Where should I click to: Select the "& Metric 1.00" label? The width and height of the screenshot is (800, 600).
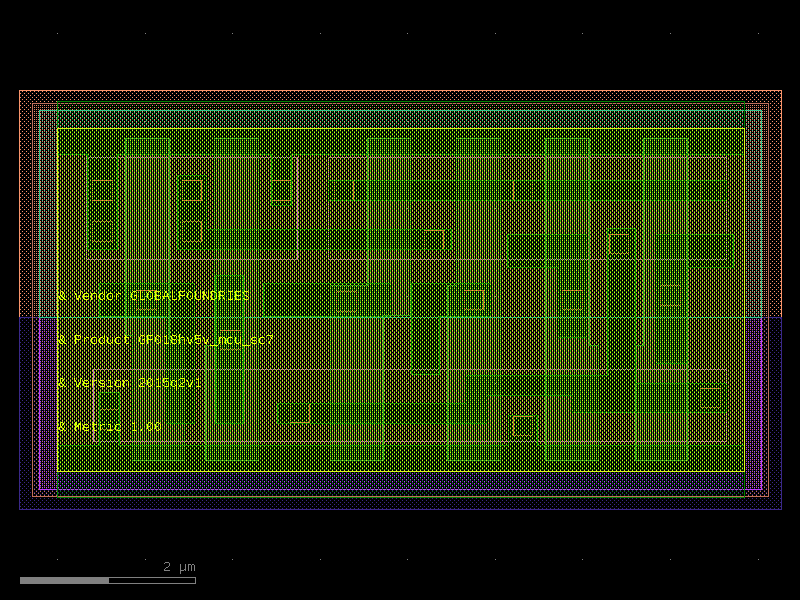109,427
